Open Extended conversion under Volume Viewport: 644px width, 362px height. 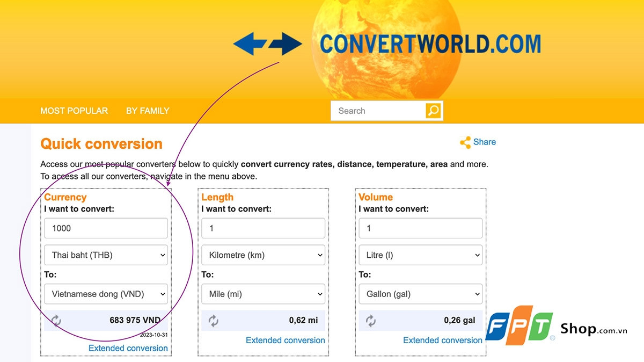[x=443, y=340]
